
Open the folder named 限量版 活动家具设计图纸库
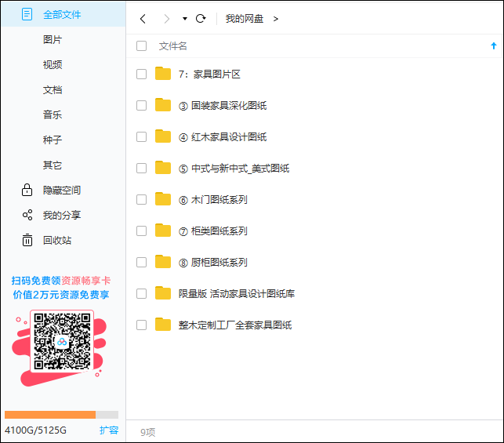click(x=237, y=293)
